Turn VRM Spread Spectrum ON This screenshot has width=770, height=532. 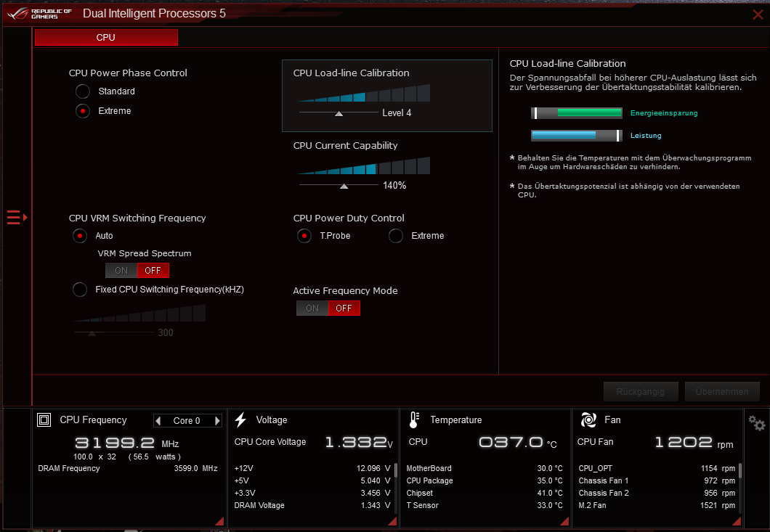click(121, 271)
